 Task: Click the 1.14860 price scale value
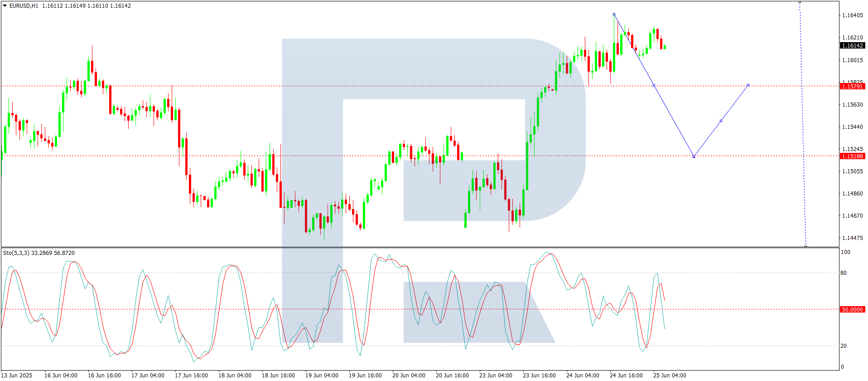(852, 194)
